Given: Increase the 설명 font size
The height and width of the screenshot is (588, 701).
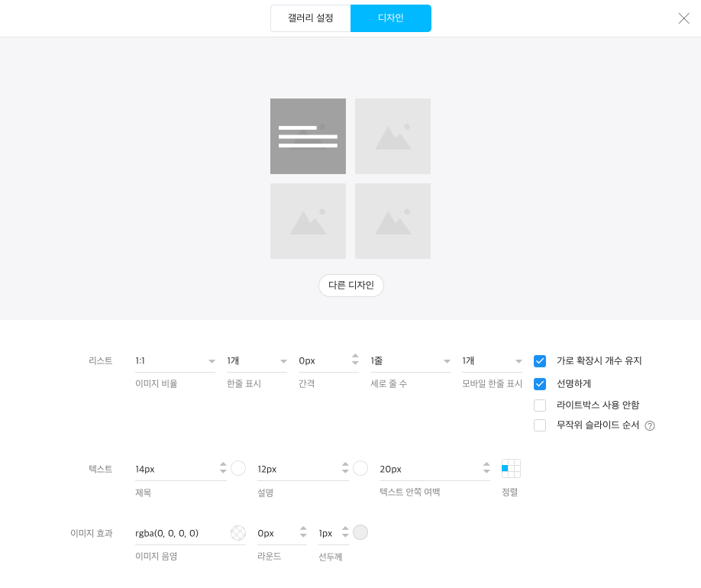Looking at the screenshot, I should 345,464.
